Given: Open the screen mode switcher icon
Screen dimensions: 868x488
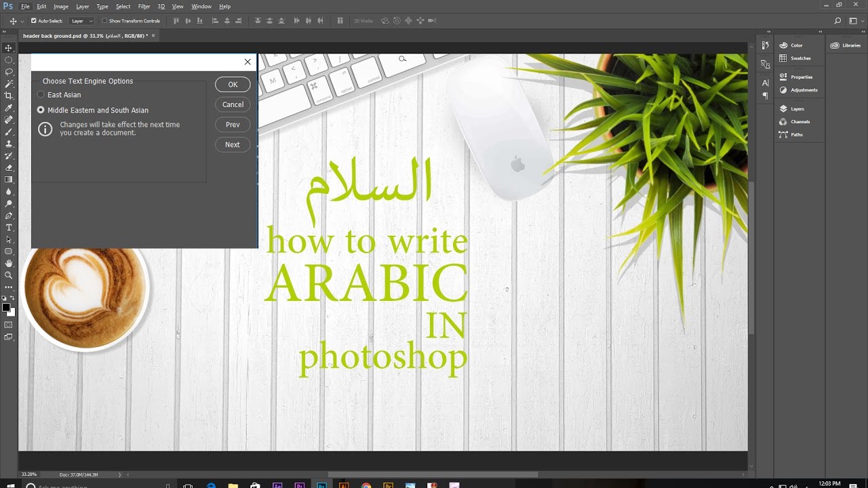Looking at the screenshot, I should (9, 337).
